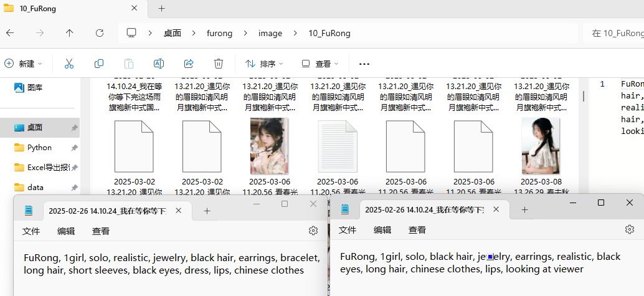Add new tab in left Notepad window
Screen dimensions: 644x296
(207, 211)
